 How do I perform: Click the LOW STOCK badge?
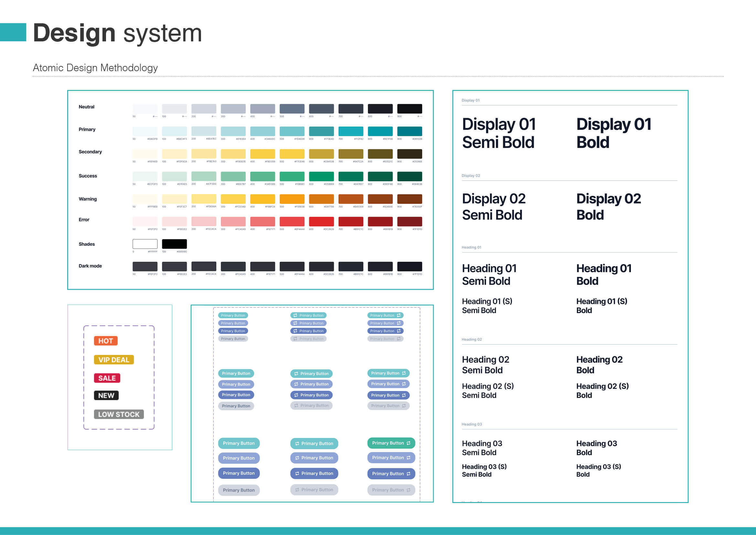click(x=119, y=414)
